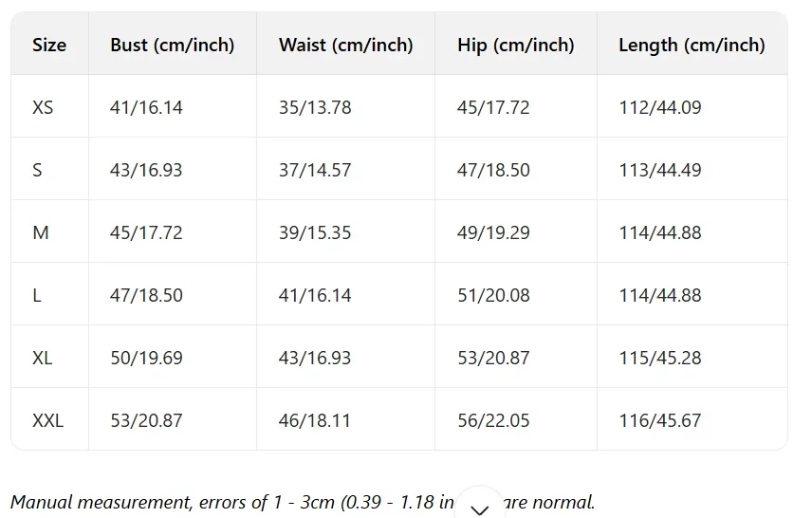Image resolution: width=812 pixels, height=518 pixels.
Task: Click the L size row label
Action: point(37,295)
